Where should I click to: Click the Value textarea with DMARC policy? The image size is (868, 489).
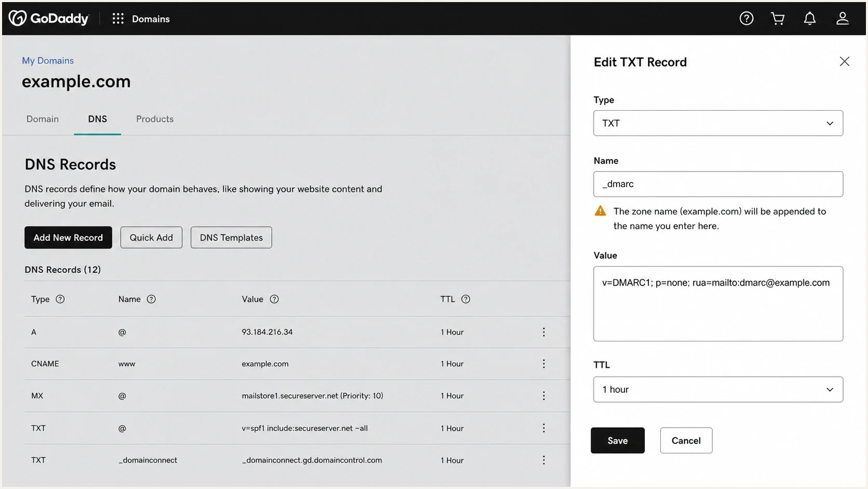pos(718,304)
